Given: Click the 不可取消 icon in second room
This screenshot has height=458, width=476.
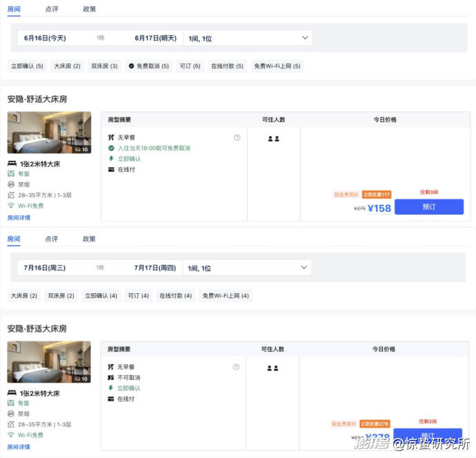Looking at the screenshot, I should pyautogui.click(x=111, y=378).
